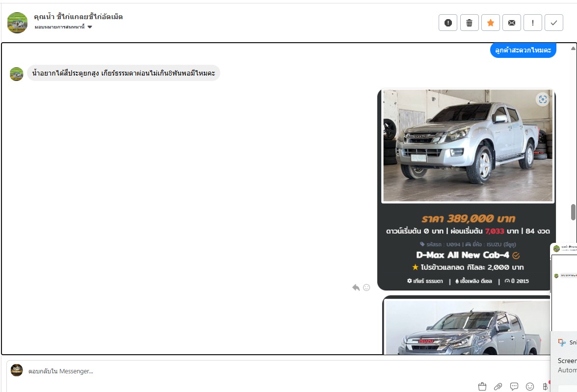The width and height of the screenshot is (577, 392).
Task: Open the emoji picker in the reply box
Action: coord(530,387)
